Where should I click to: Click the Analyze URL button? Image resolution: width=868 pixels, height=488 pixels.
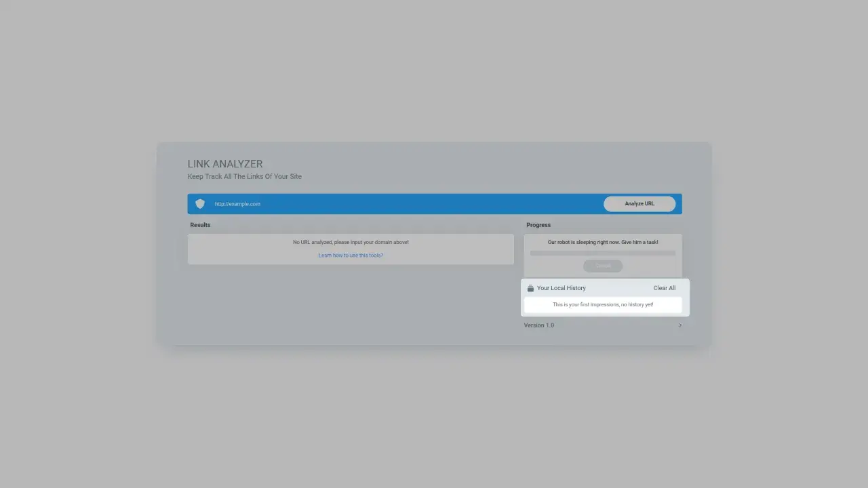point(638,203)
